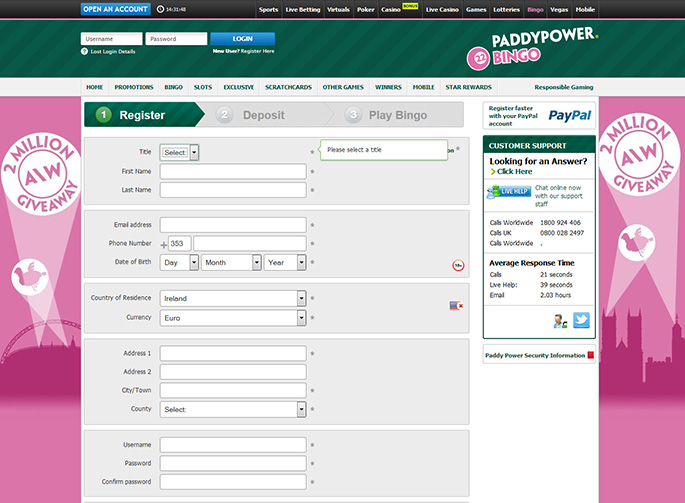Open the Sports section in top bar

[268, 10]
